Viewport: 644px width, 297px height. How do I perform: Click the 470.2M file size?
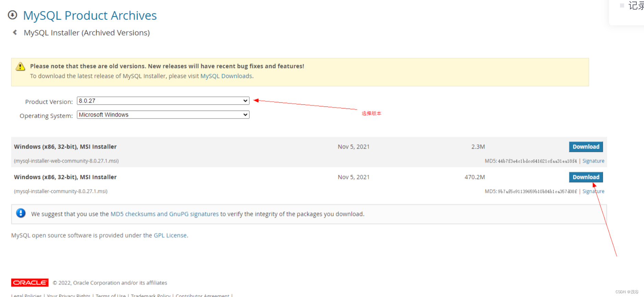coord(475,177)
